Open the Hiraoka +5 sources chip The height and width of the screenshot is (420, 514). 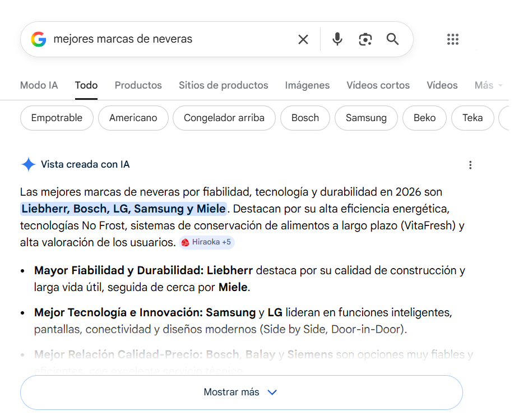click(206, 242)
